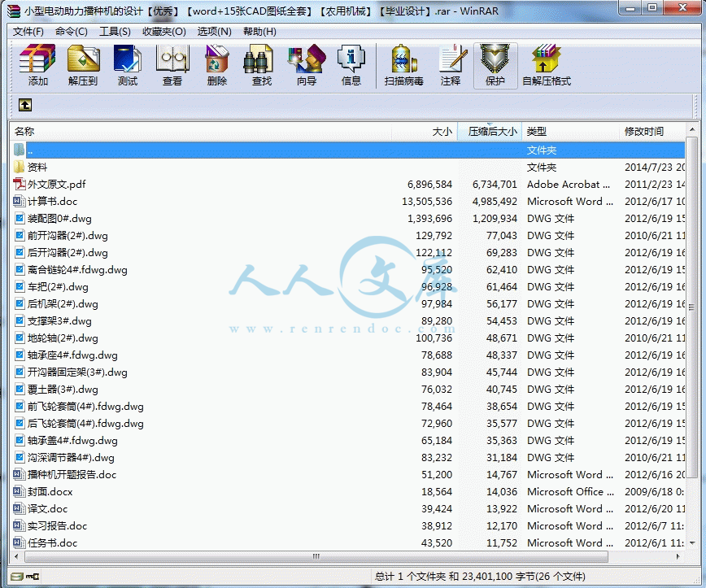The width and height of the screenshot is (706, 588).
Task: Select file 实习报告.doc
Action: (57, 526)
